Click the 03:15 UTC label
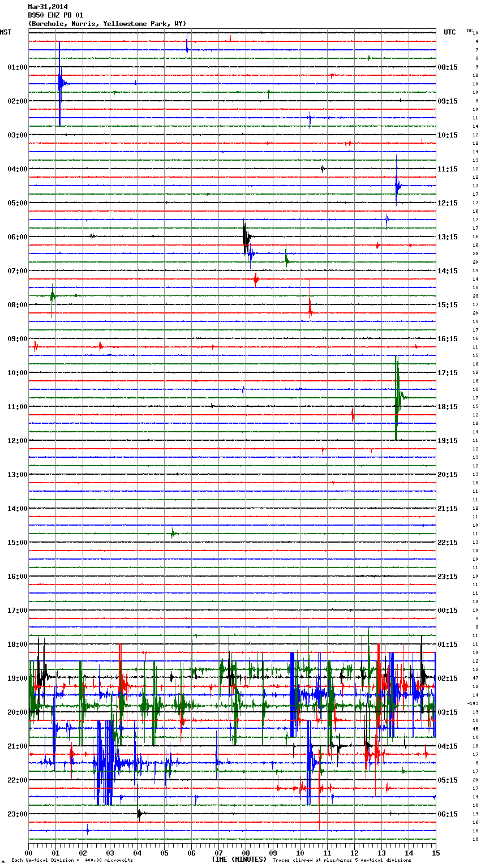The width and height of the screenshot is (481, 868). pos(448,712)
